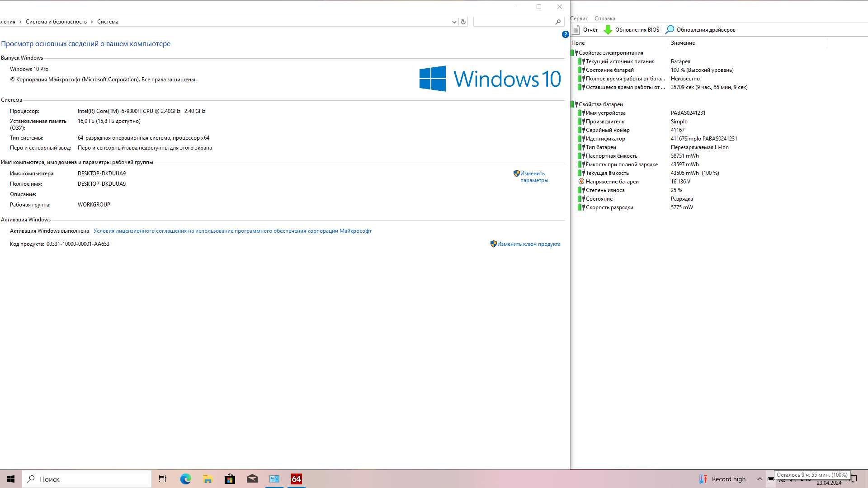Screen dimensions: 868x488
Task: Open the Сервис menu
Action: (x=579, y=19)
